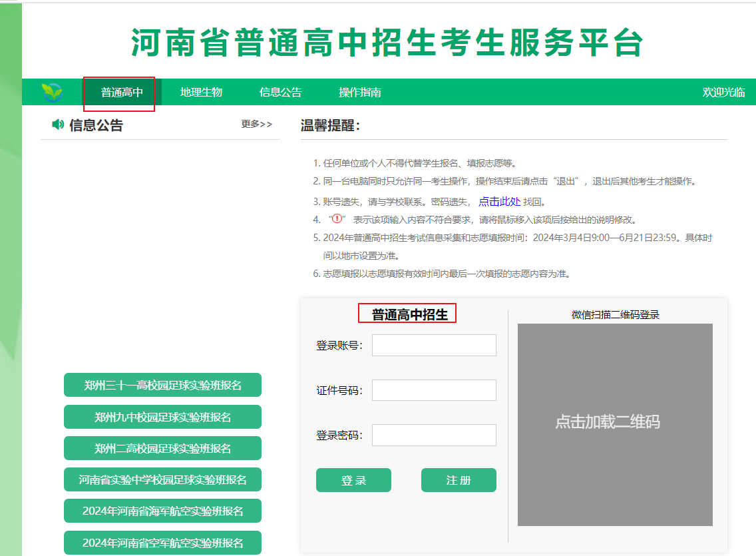Viewport: 756px width, 556px height.
Task: Click the red exclamation warning icon
Action: 337,219
